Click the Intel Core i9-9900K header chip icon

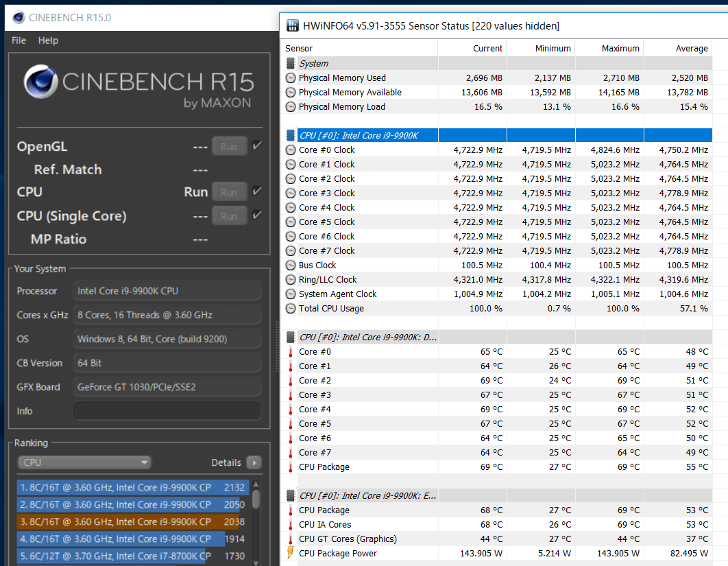click(291, 135)
